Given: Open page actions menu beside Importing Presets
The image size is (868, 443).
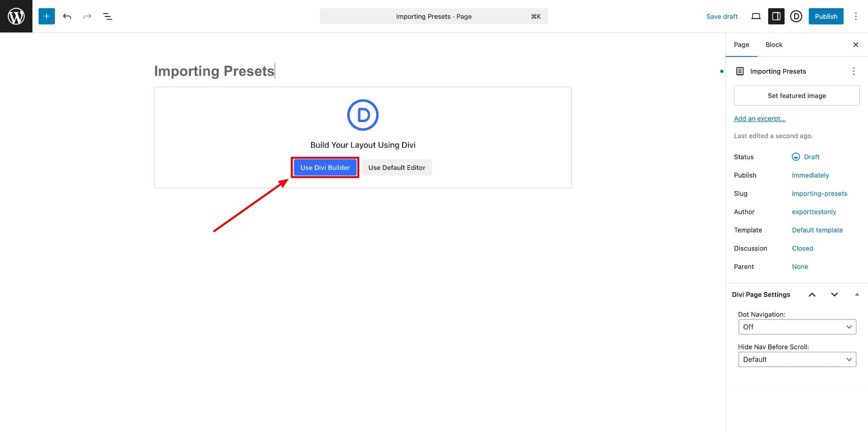Looking at the screenshot, I should click(x=854, y=71).
